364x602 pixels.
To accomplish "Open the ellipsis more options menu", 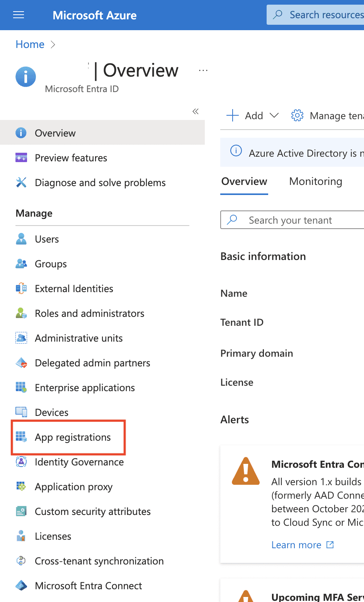I will (203, 70).
